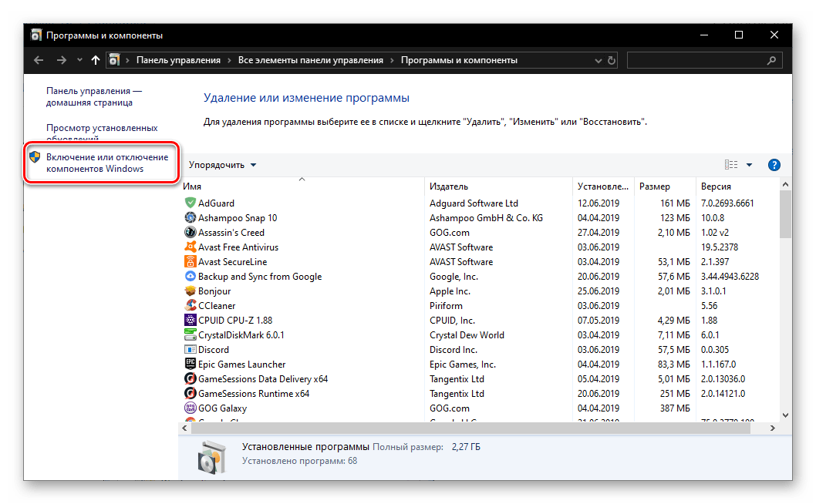Click the Backup and Sync cloud icon

point(191,277)
